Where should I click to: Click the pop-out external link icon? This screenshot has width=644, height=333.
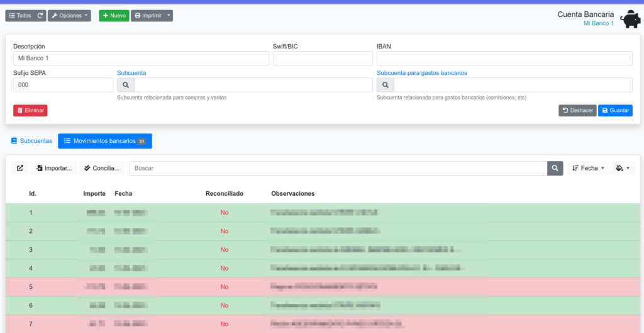tap(20, 168)
